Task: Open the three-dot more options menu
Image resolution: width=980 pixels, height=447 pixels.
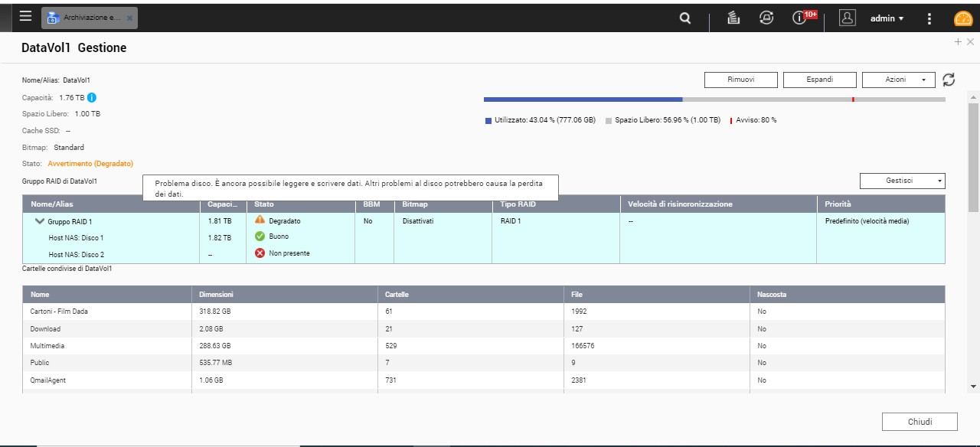Action: point(929,18)
